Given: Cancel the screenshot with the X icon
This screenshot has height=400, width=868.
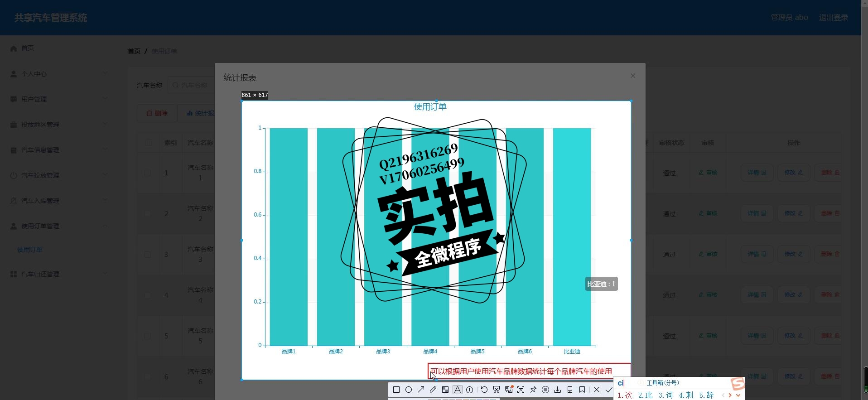Looking at the screenshot, I should pos(597,390).
